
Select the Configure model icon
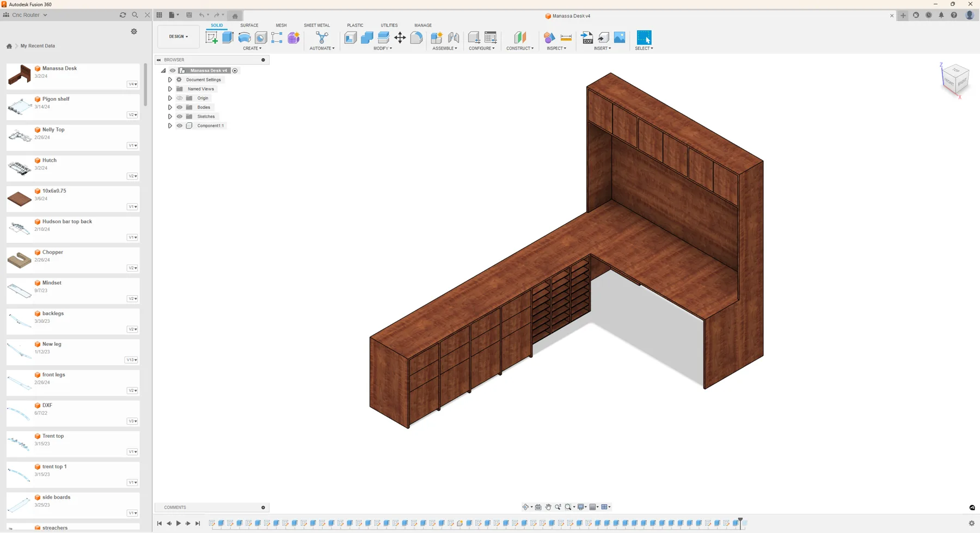(x=474, y=38)
